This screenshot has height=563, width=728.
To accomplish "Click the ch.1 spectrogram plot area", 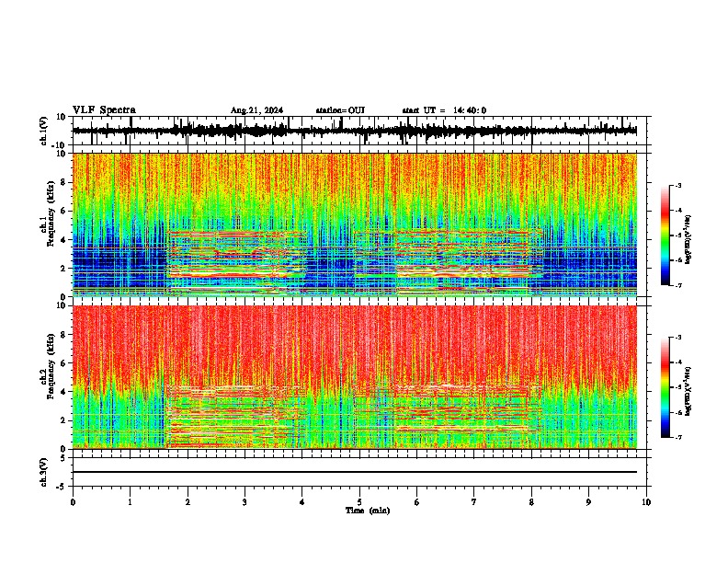I will click(x=355, y=224).
